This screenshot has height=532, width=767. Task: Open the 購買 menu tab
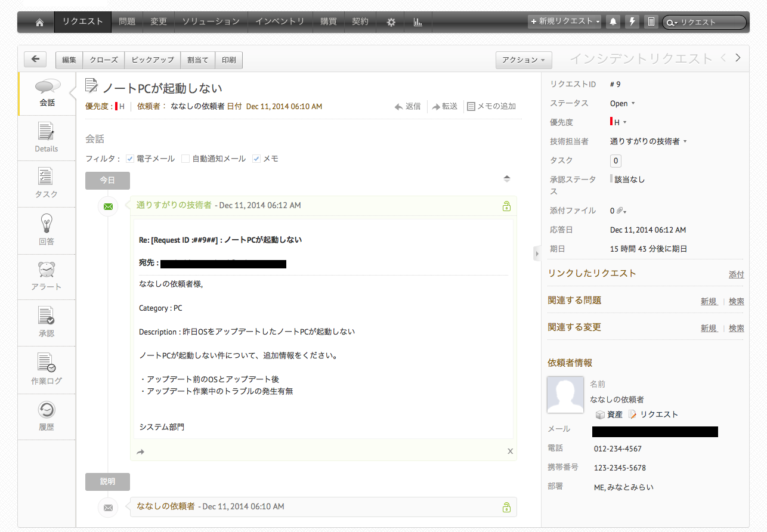329,22
